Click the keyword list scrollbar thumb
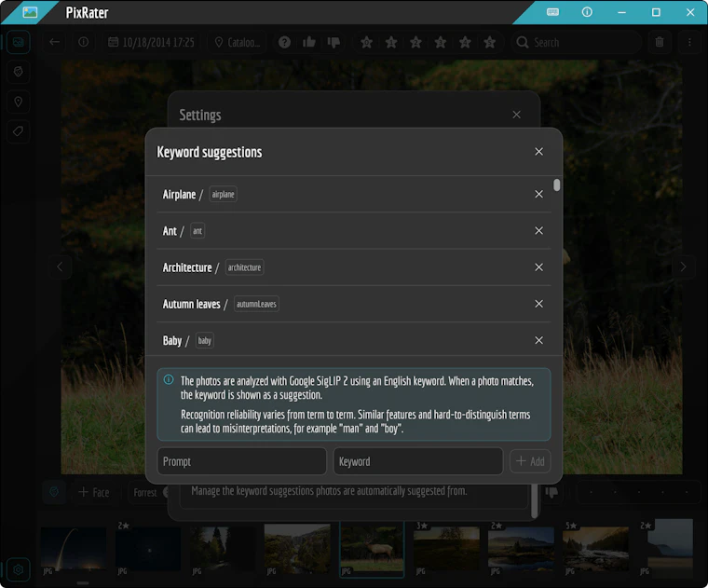The image size is (708, 588). pyautogui.click(x=557, y=185)
